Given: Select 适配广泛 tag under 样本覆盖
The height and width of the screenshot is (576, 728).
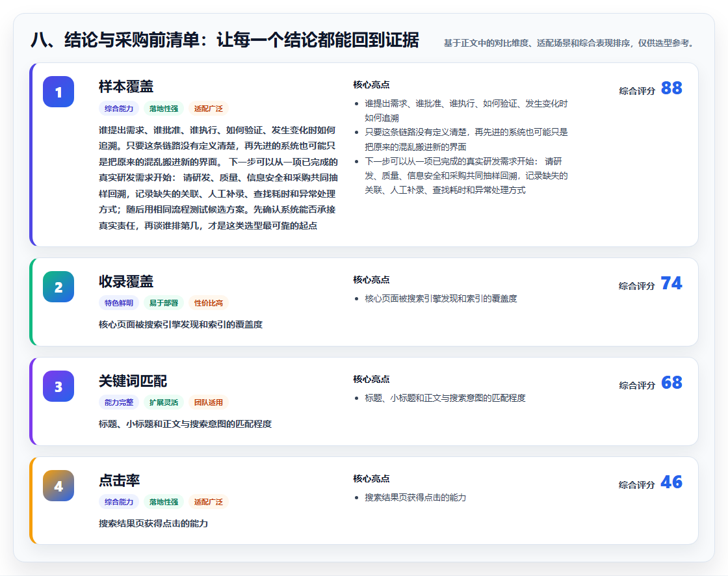Looking at the screenshot, I should click(x=209, y=109).
